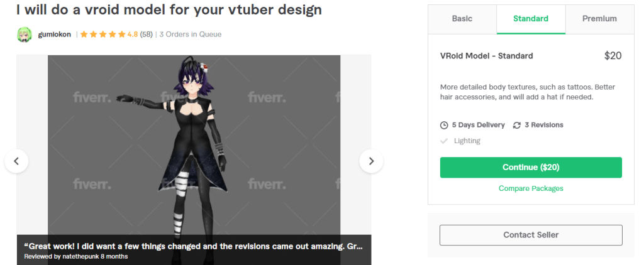Select the Basic package tab
Image resolution: width=644 pixels, height=265 pixels.
coord(462,19)
